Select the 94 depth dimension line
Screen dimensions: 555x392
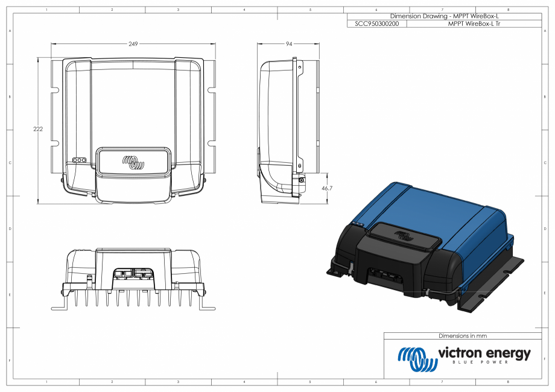288,45
